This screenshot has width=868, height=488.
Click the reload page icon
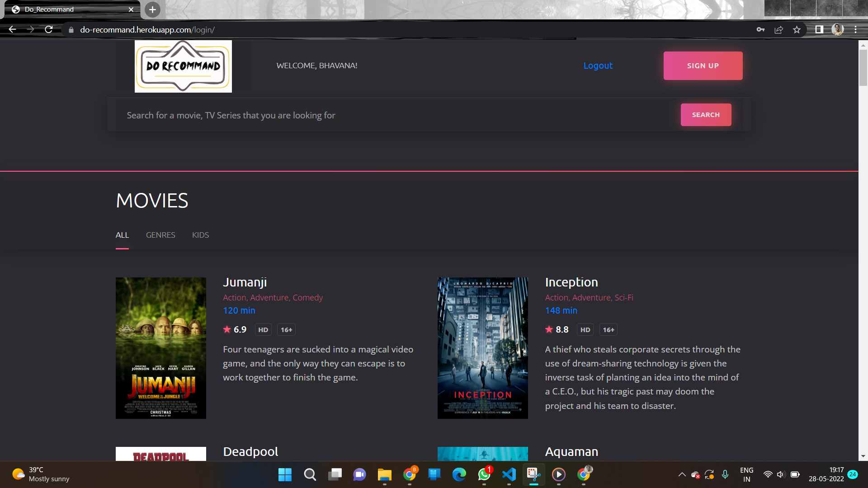coord(48,29)
